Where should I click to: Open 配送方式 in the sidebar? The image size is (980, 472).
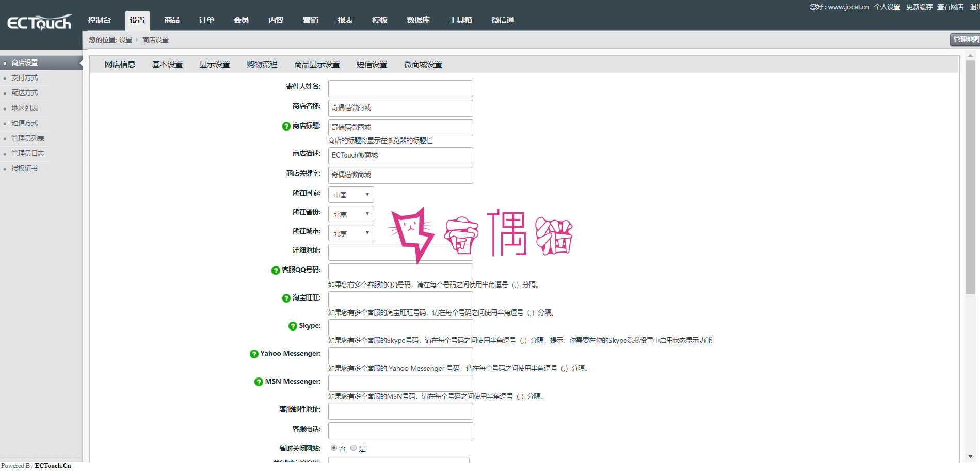tap(25, 93)
